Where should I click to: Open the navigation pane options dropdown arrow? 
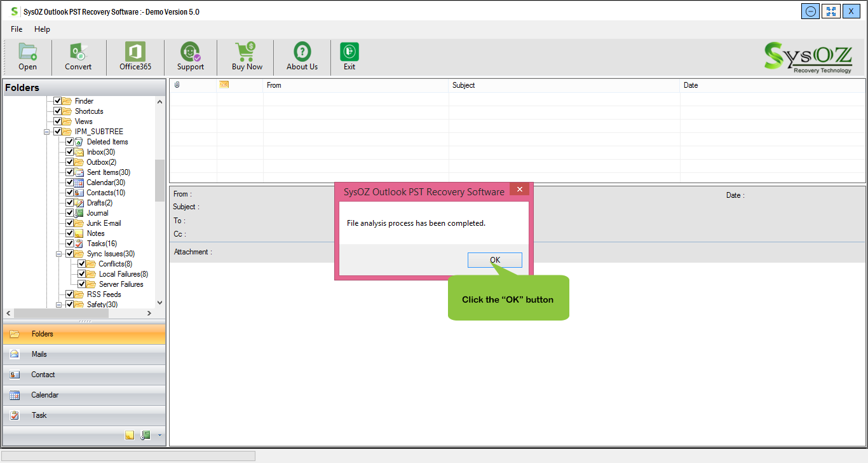coord(159,436)
